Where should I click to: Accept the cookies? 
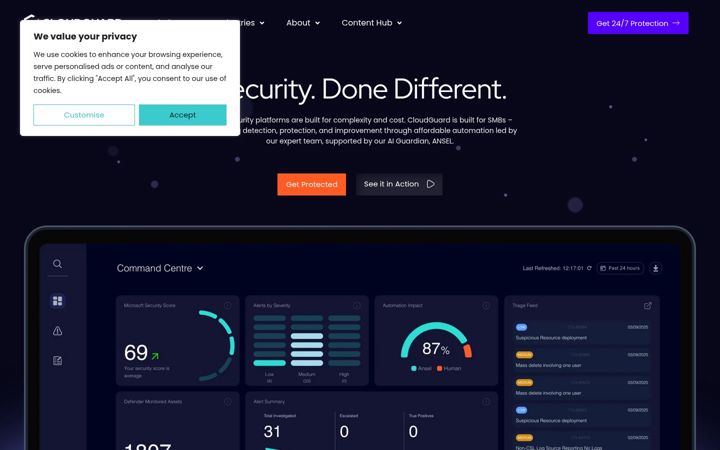coord(183,115)
